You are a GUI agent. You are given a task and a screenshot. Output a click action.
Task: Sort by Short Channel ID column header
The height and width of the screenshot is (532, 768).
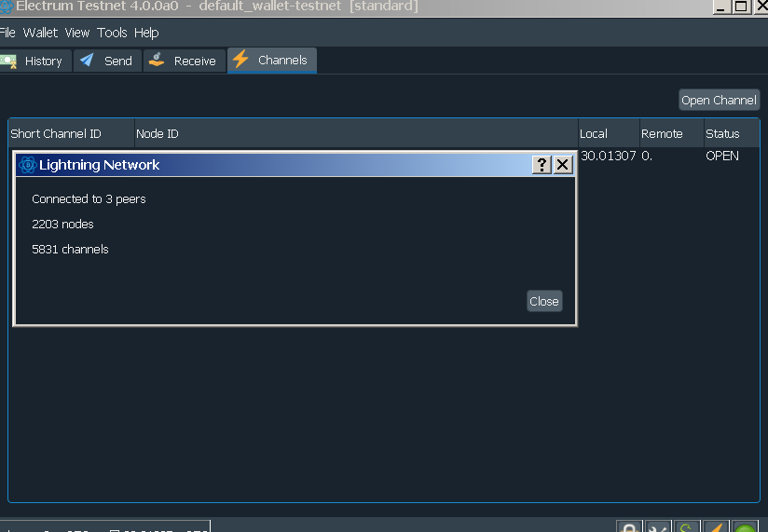point(72,133)
